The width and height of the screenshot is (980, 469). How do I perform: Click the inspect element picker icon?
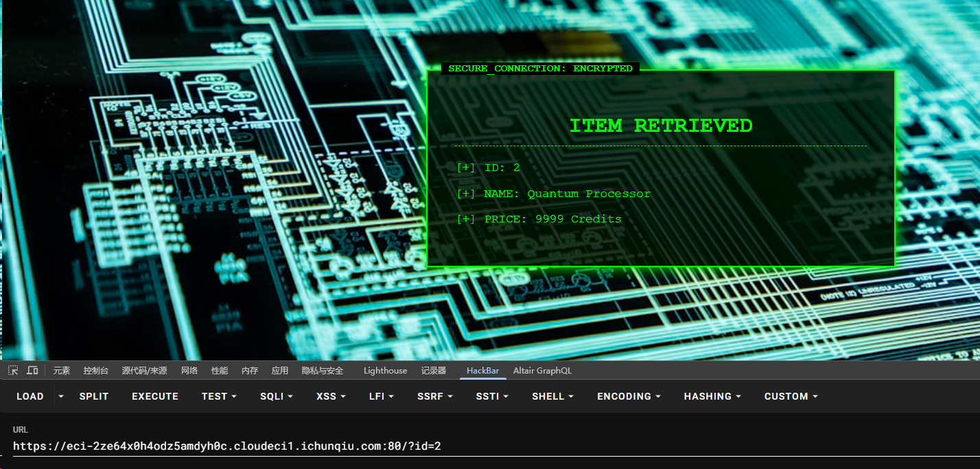pos(13,370)
